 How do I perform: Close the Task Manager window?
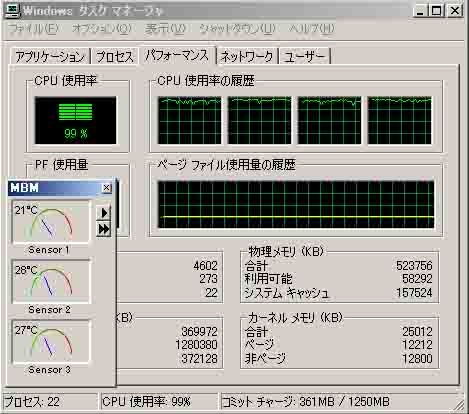coord(455,11)
